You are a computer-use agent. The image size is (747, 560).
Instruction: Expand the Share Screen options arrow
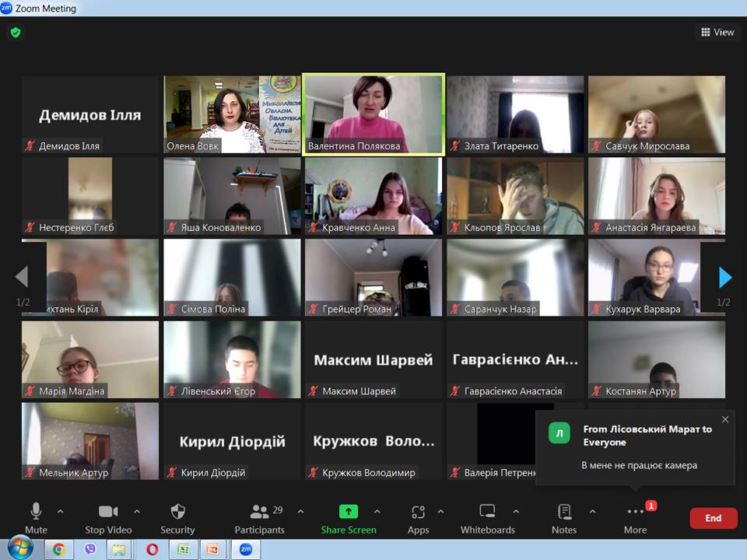[377, 512]
